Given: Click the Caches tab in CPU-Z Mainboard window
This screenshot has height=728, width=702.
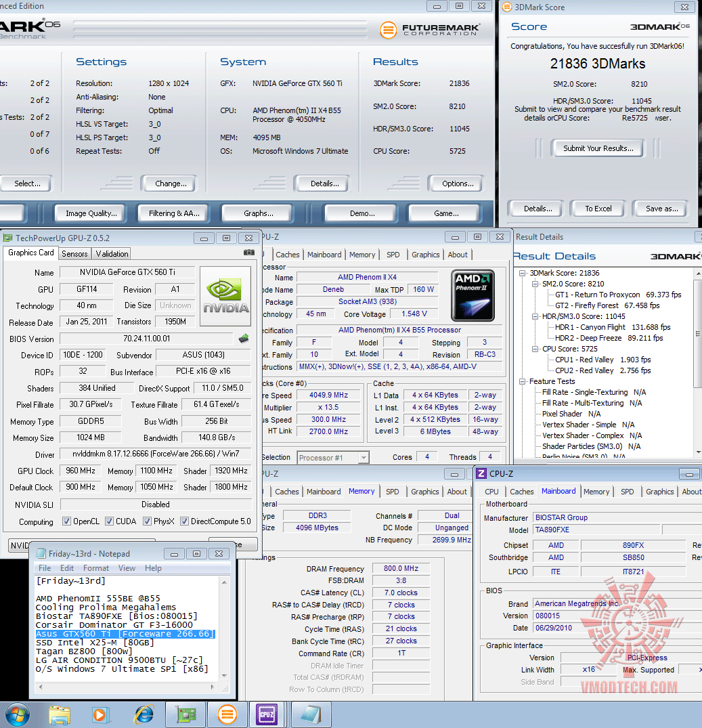Looking at the screenshot, I should point(521,491).
